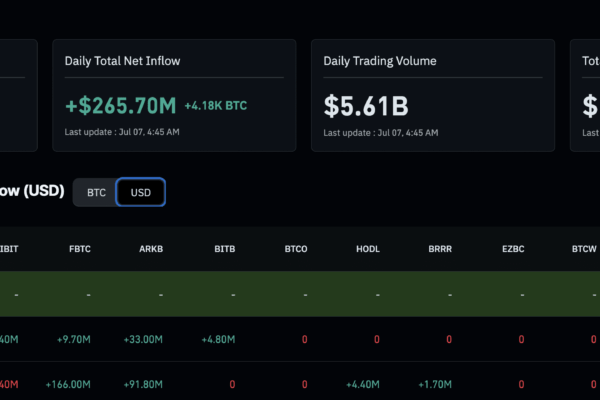The height and width of the screenshot is (400, 600).
Task: Click the +4.40M HODL cell
Action: pos(363,384)
